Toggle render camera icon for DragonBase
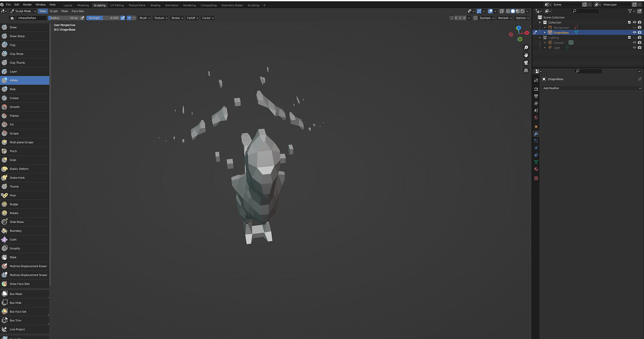Viewport: 644px width, 339px height. [x=639, y=32]
